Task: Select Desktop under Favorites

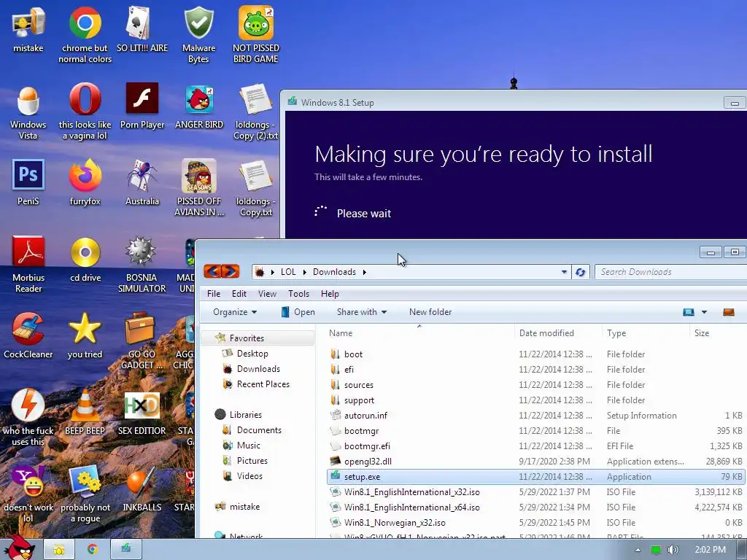Action: pyautogui.click(x=252, y=354)
